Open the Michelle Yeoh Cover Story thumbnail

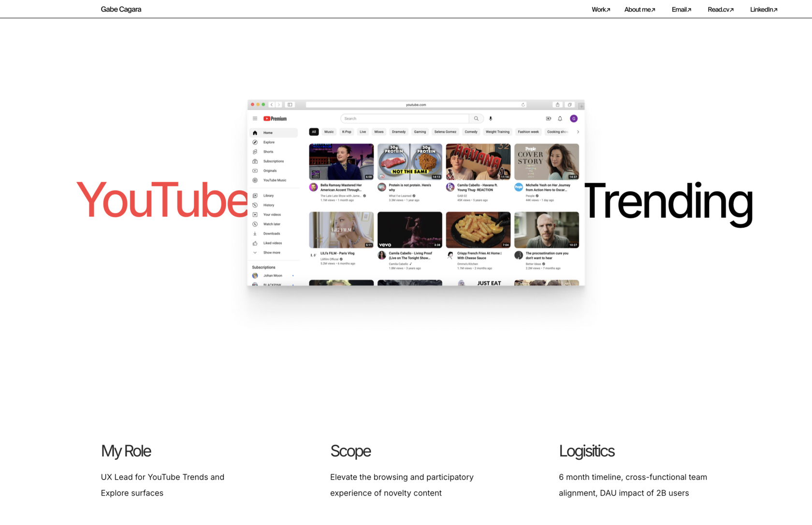coord(547,162)
